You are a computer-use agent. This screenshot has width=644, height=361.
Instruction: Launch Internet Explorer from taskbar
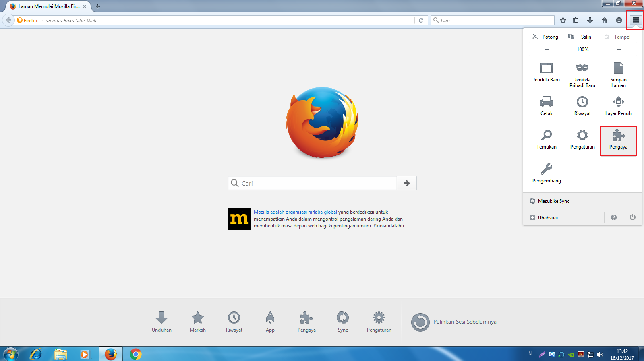36,354
